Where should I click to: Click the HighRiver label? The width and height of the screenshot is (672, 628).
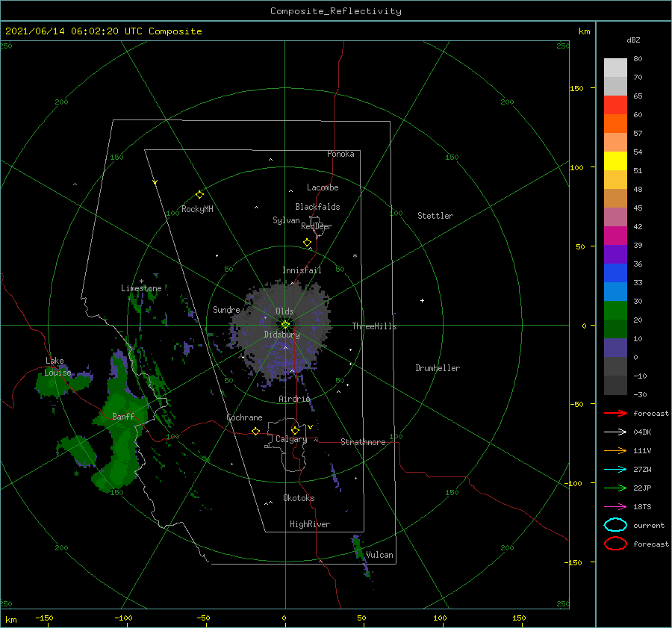coord(310,524)
